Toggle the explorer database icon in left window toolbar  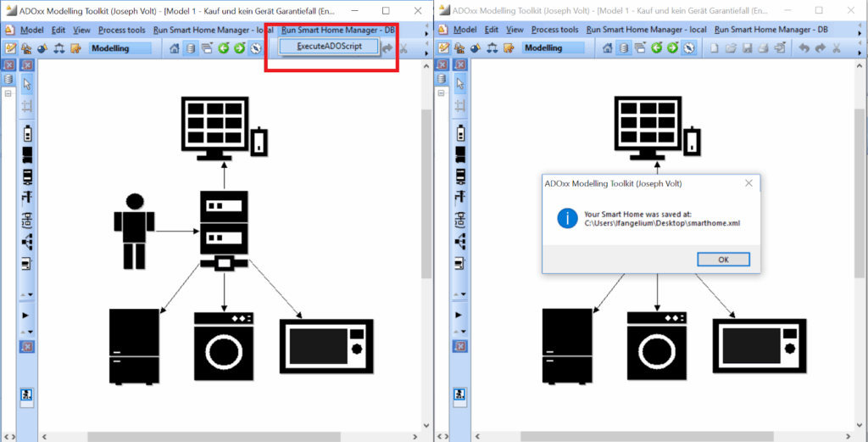[191, 48]
